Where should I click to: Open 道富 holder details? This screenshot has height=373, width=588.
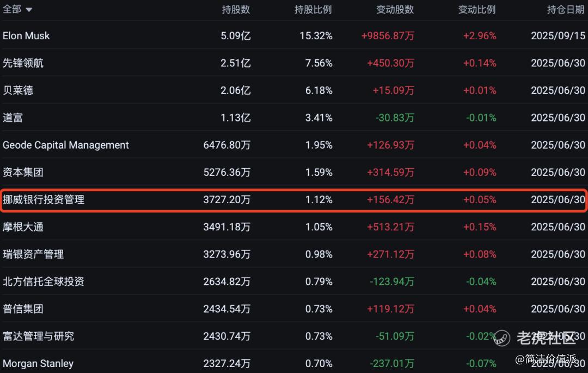click(13, 118)
